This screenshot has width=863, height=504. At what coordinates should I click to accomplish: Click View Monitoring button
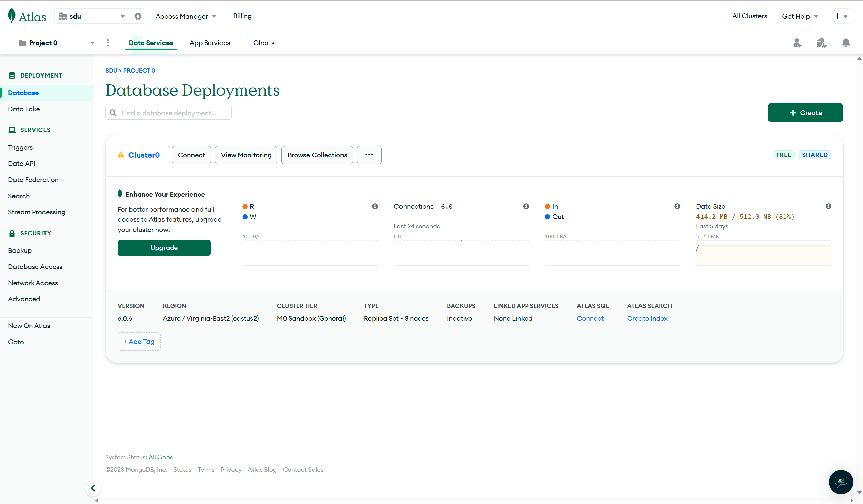[246, 155]
